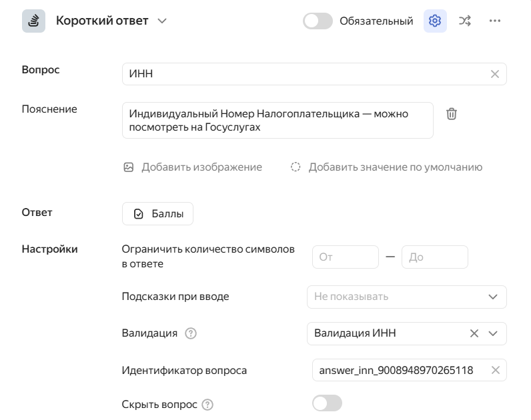The image size is (531, 420).
Task: Click Добавить изображение
Action: point(193,167)
